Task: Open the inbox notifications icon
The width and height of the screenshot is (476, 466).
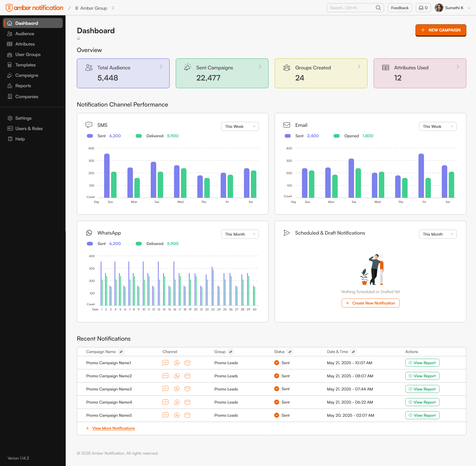Action: tap(423, 8)
